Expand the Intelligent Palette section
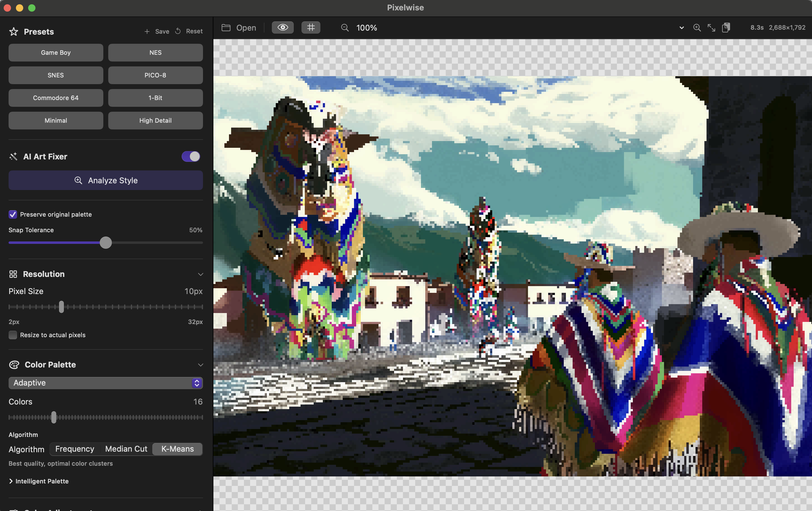812x511 pixels. click(x=11, y=481)
